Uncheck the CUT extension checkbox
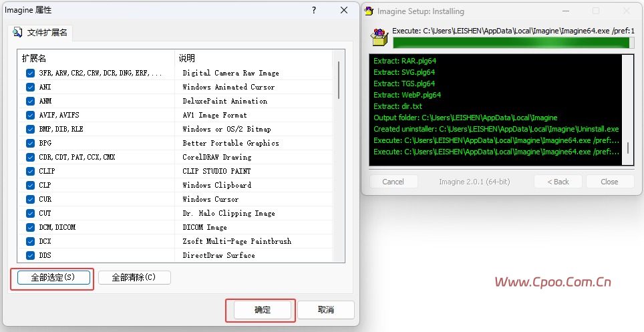 30,213
